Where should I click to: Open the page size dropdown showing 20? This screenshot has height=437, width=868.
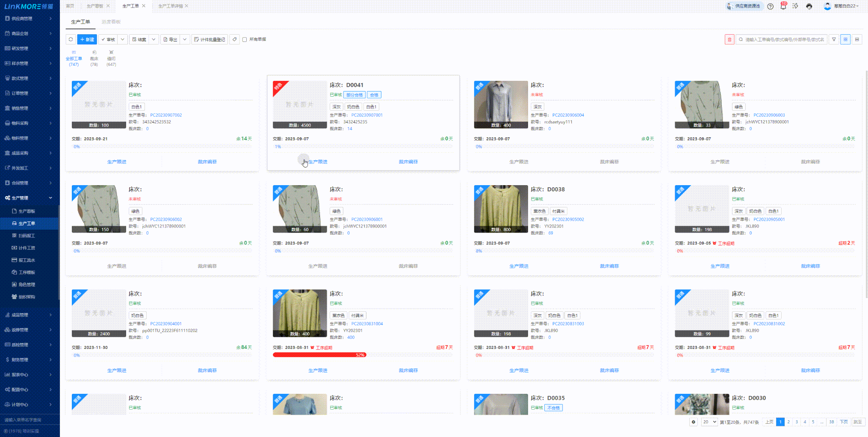pyautogui.click(x=709, y=422)
